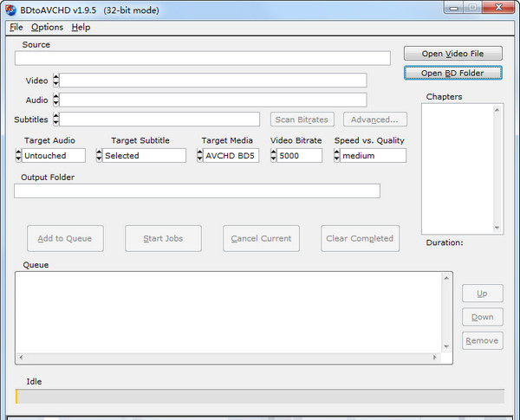The image size is (520, 420).
Task: Click the Audio track spinner arrows
Action: pos(56,100)
